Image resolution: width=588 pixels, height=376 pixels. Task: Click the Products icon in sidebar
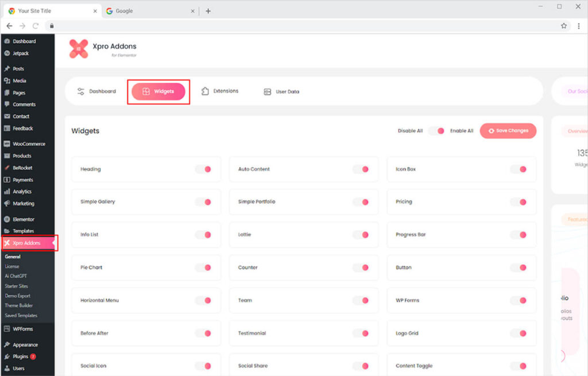click(7, 156)
